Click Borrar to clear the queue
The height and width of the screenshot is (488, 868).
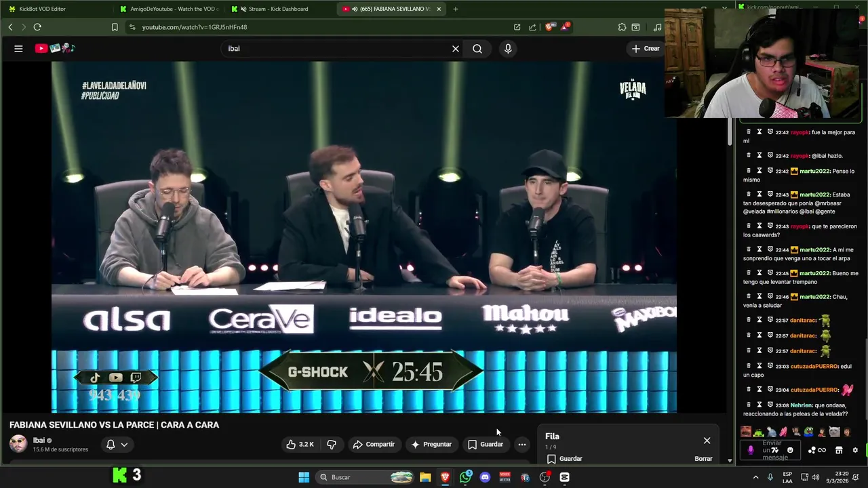tap(703, 459)
